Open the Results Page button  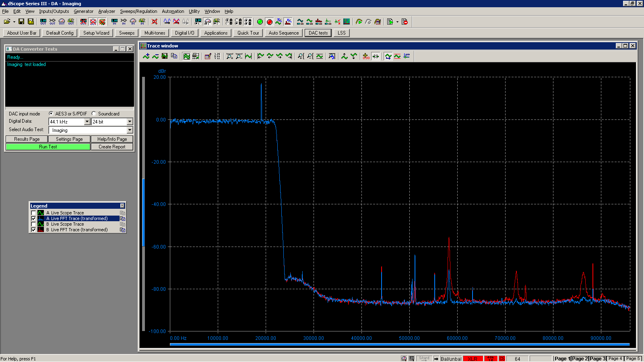27,139
